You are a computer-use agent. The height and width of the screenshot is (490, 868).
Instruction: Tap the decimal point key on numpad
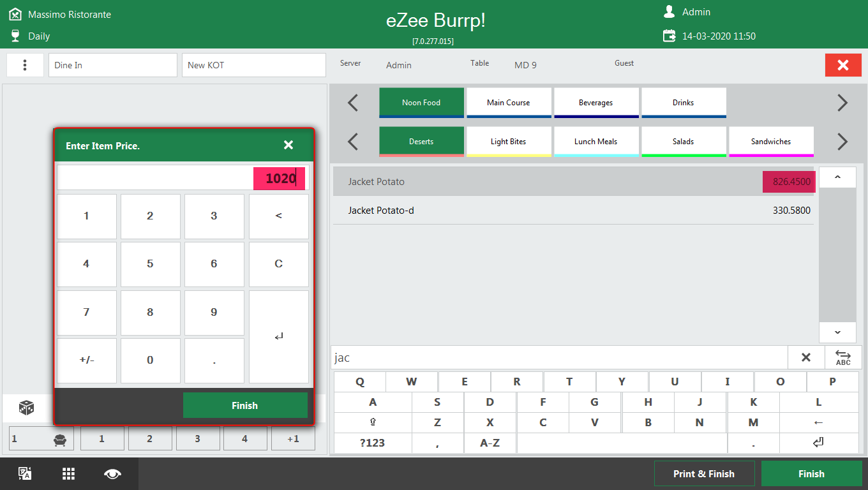(214, 360)
